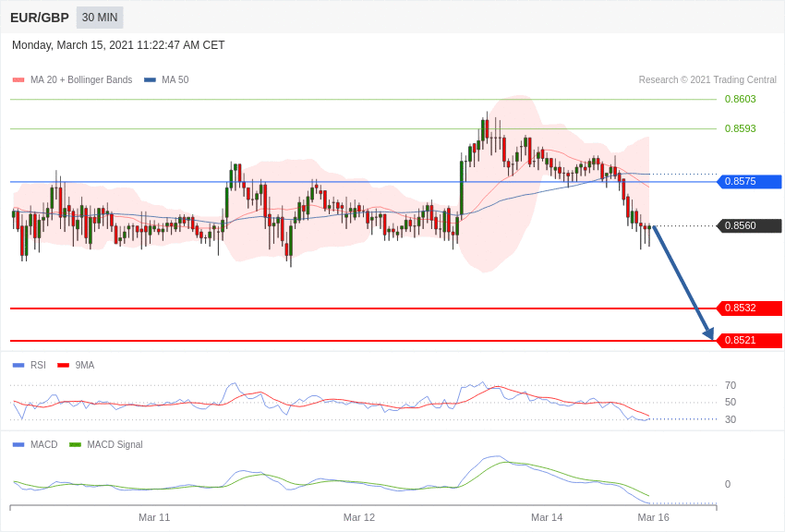Click the Mar 14 date axis label
The width and height of the screenshot is (785, 532).
coord(547,517)
